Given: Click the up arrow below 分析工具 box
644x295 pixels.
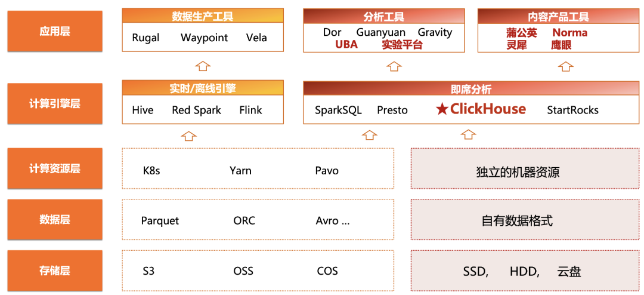Looking at the screenshot, I should pyautogui.click(x=394, y=66).
